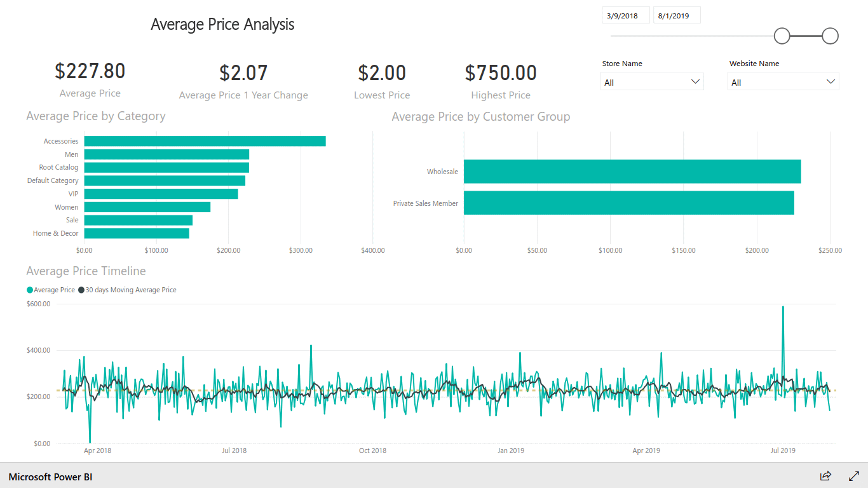Open the Website Name dropdown
The image size is (868, 488).
click(x=783, y=81)
